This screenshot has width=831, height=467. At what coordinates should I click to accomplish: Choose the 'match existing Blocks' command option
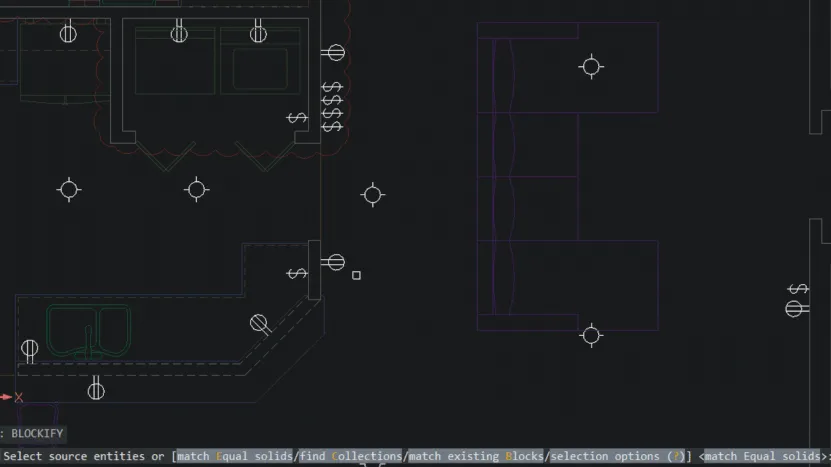coord(476,456)
